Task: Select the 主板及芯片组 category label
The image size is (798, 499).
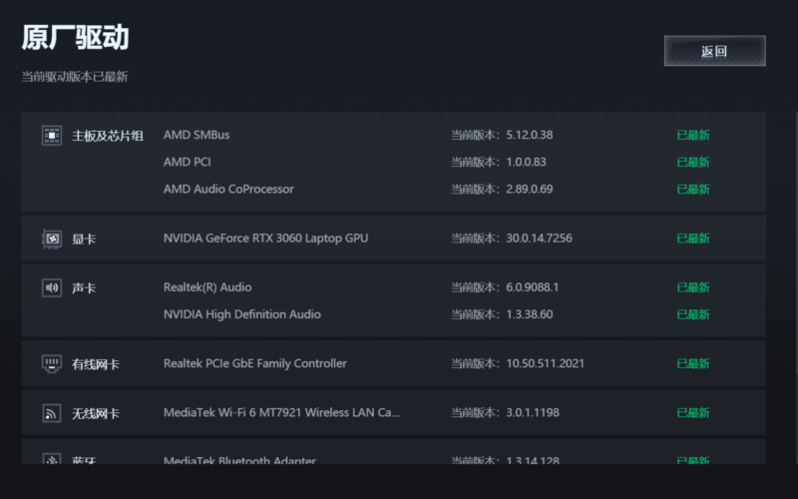Action: coord(107,136)
